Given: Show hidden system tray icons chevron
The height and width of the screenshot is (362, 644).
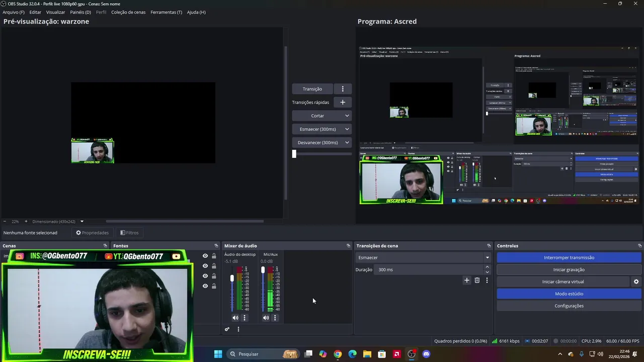Looking at the screenshot, I should point(560,354).
